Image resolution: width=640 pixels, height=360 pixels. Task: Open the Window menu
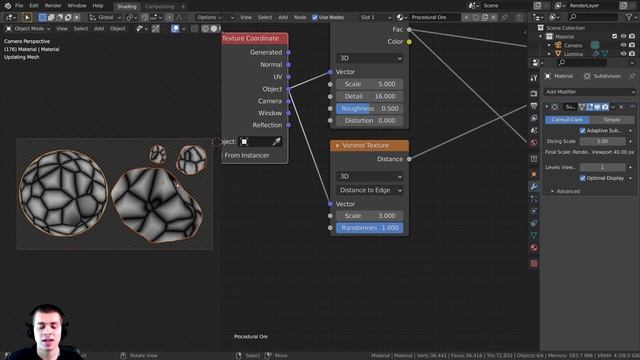pyautogui.click(x=77, y=6)
